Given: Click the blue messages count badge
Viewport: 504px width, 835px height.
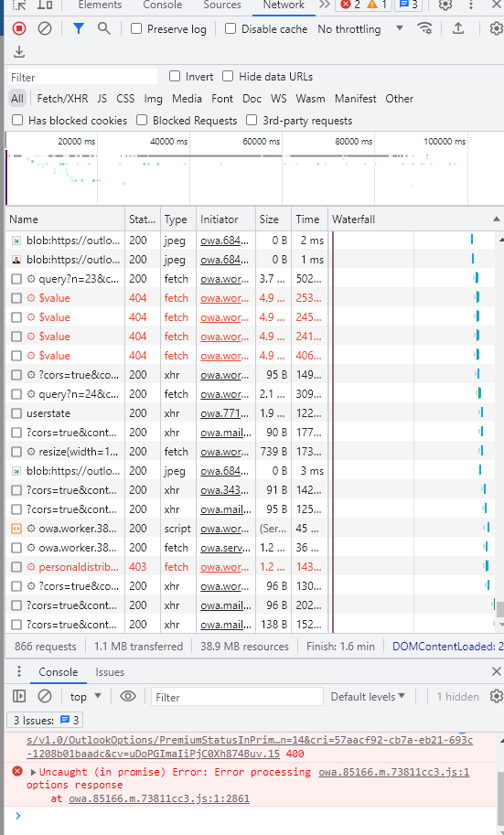Looking at the screenshot, I should 408,5.
